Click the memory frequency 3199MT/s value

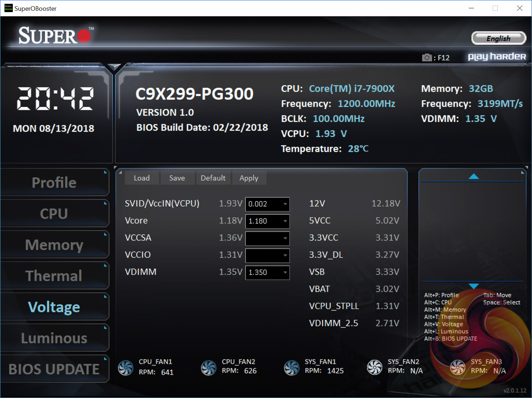[x=500, y=104]
